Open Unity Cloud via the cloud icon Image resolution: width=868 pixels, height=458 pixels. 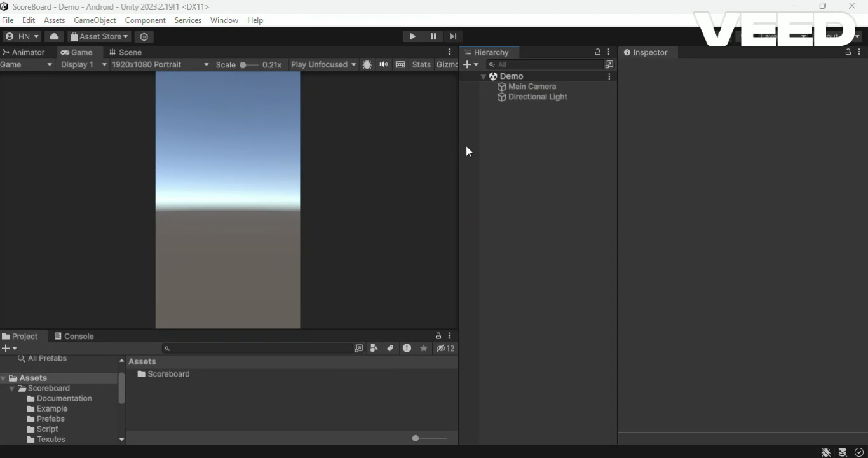tap(54, 36)
